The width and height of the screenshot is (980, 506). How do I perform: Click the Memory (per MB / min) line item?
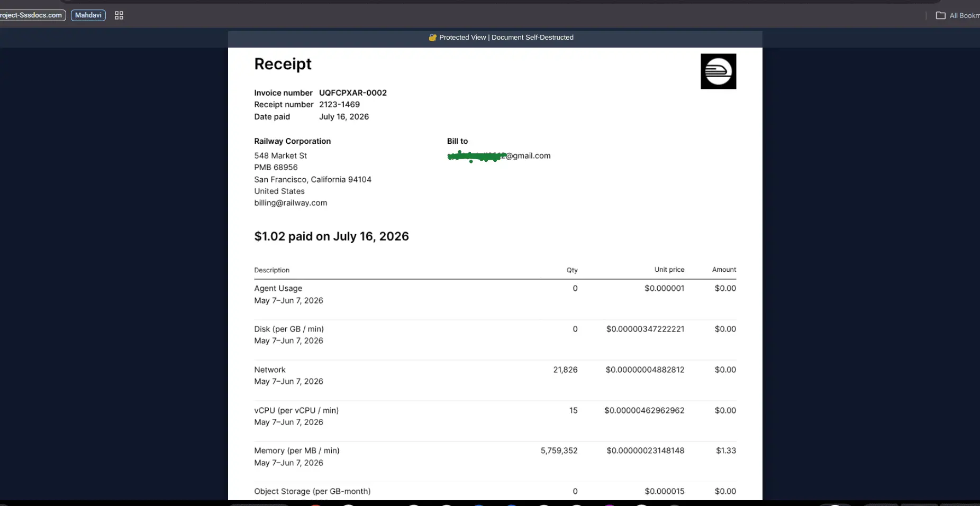[x=296, y=451]
